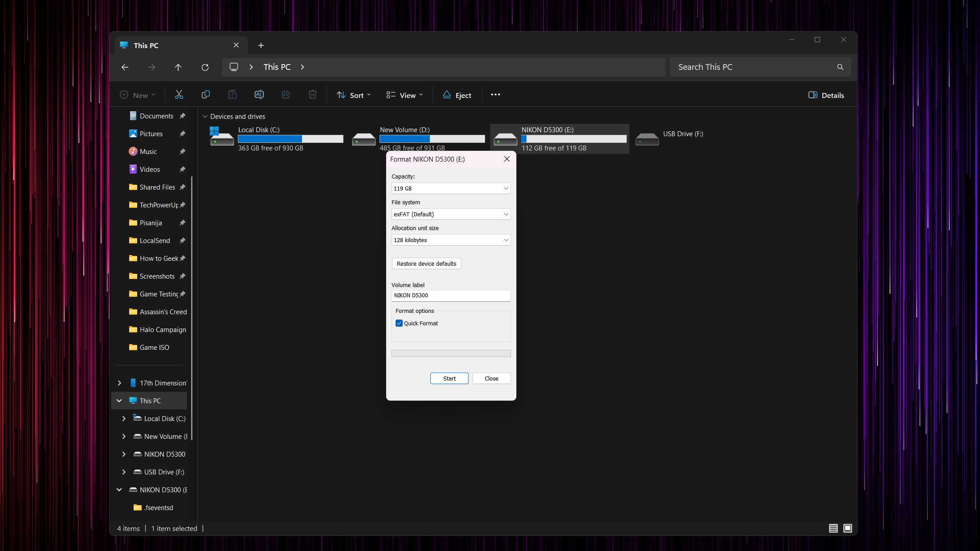Open the New menu
This screenshot has height=551, width=980.
(x=138, y=95)
